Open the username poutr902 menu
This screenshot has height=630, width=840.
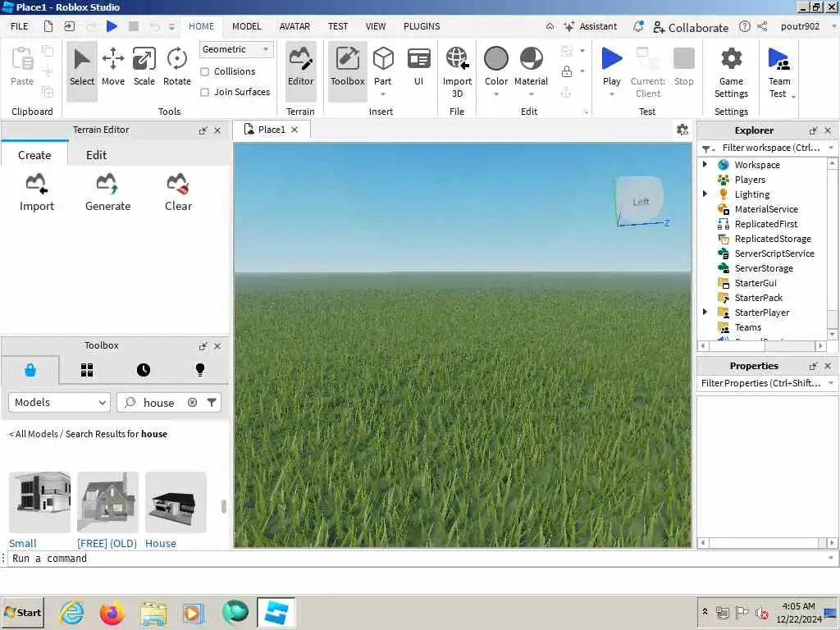click(x=800, y=26)
